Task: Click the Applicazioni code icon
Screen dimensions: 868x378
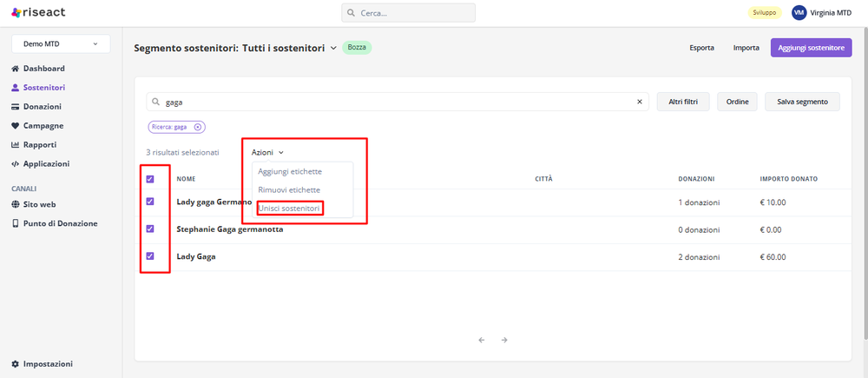Action: (16, 164)
